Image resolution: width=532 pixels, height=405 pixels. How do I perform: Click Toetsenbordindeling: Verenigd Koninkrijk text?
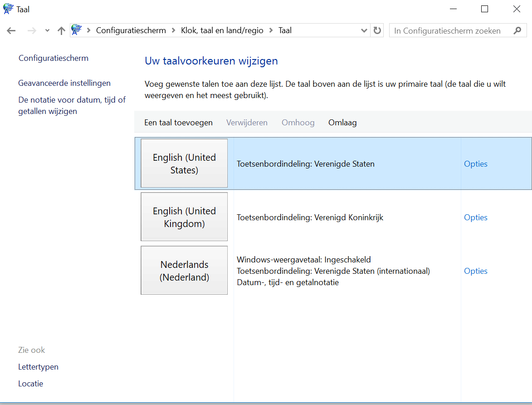pos(310,217)
